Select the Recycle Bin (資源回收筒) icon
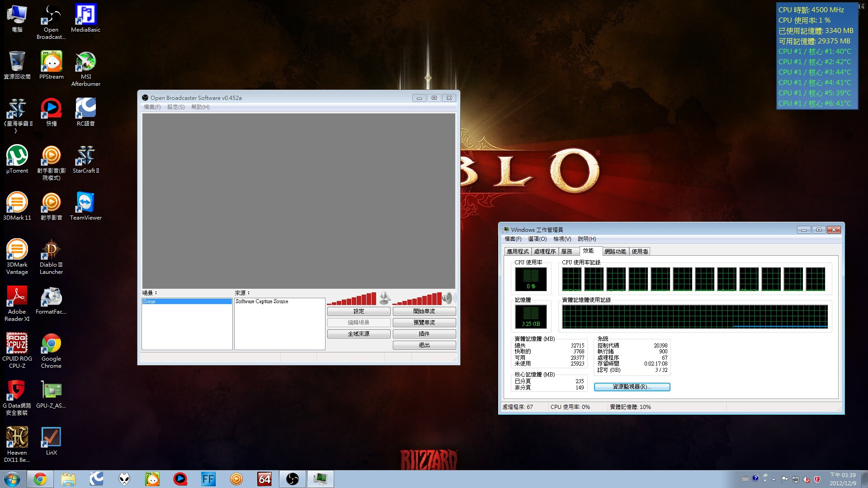The width and height of the screenshot is (868, 488). (17, 65)
